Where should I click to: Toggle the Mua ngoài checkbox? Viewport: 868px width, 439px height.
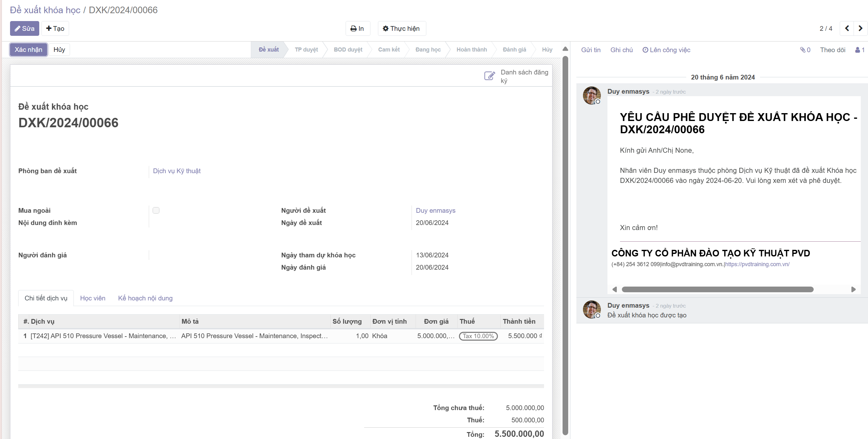156,211
